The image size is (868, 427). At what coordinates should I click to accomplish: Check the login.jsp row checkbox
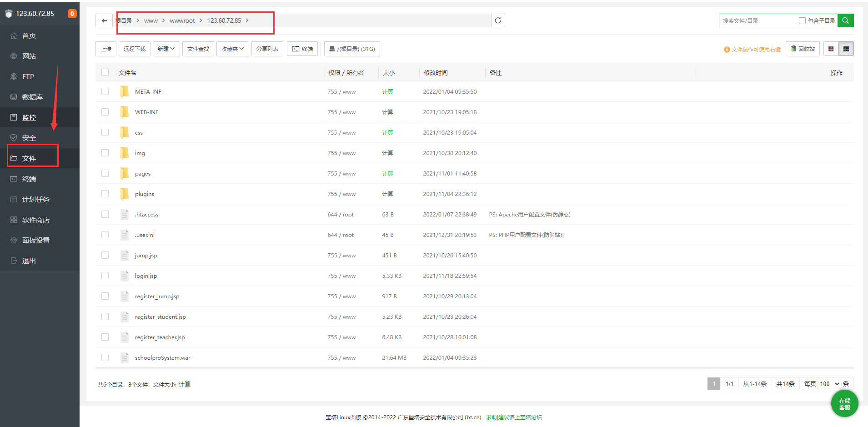click(x=105, y=276)
